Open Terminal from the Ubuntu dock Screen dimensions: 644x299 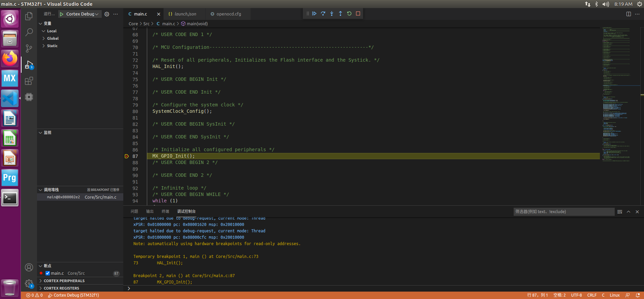(10, 198)
